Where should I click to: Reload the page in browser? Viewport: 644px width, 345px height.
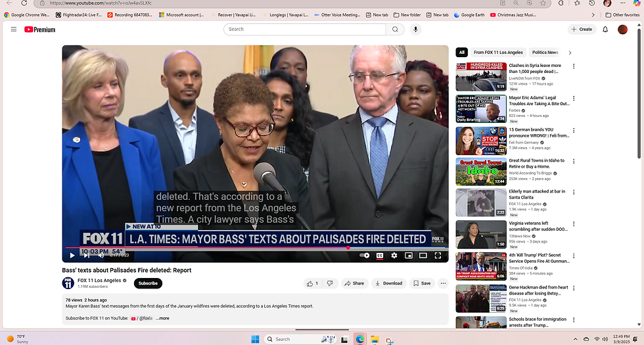click(24, 3)
